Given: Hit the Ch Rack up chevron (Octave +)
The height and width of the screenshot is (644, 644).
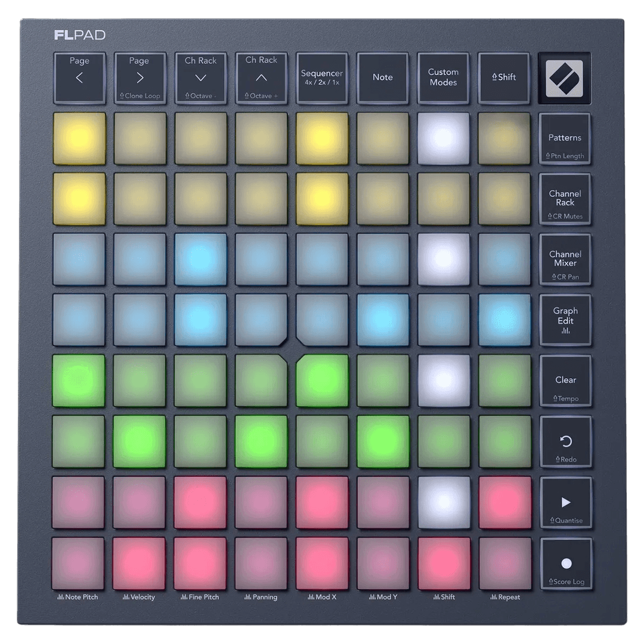Looking at the screenshot, I should click(x=261, y=78).
